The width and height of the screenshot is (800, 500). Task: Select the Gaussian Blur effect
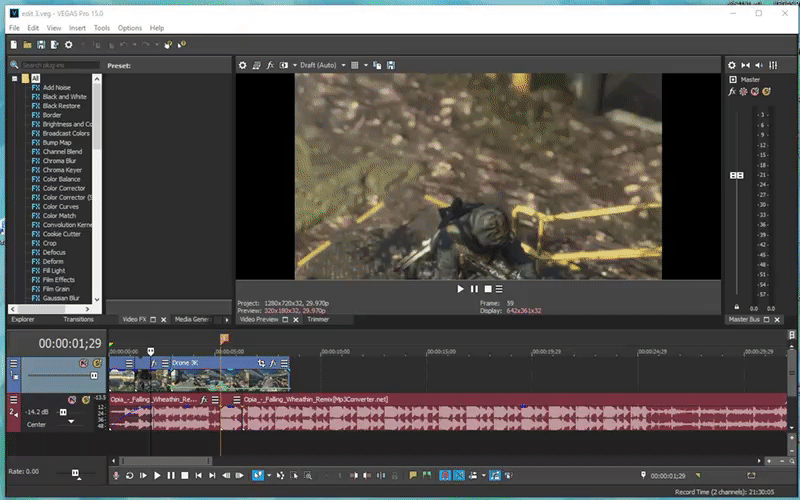(x=61, y=298)
